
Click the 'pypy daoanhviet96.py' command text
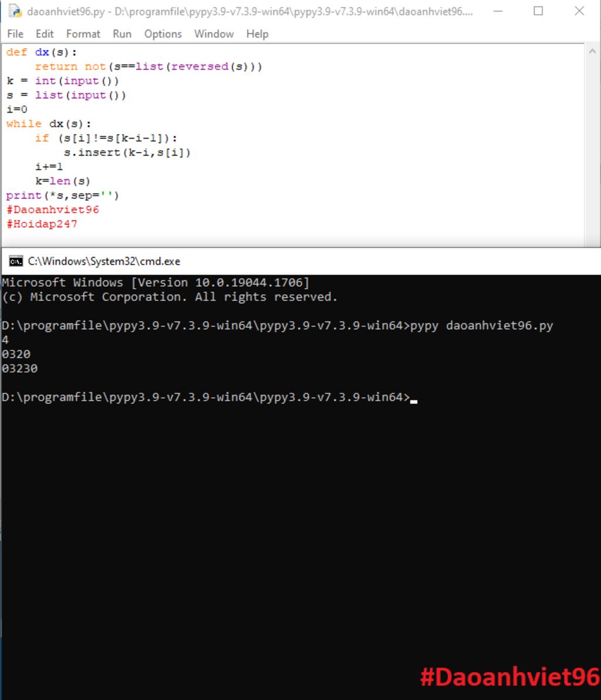pos(482,326)
